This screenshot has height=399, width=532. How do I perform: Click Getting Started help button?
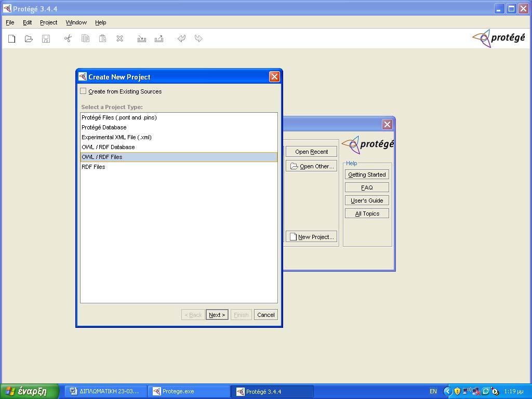pyautogui.click(x=367, y=175)
